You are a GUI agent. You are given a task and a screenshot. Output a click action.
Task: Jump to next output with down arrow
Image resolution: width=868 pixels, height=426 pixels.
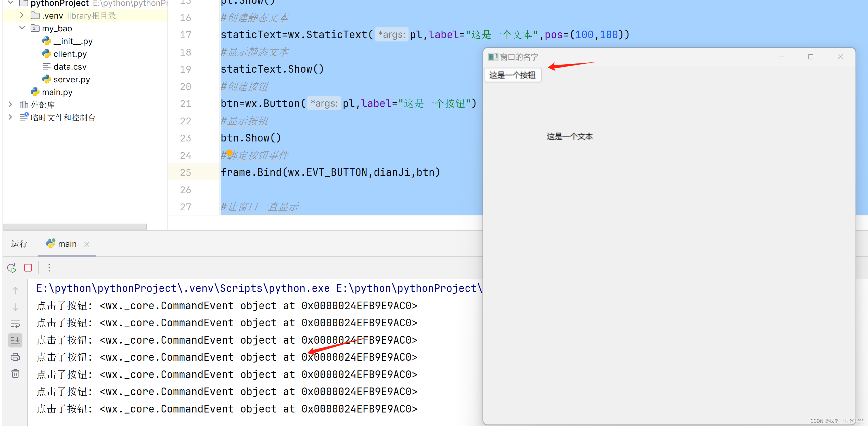15,307
